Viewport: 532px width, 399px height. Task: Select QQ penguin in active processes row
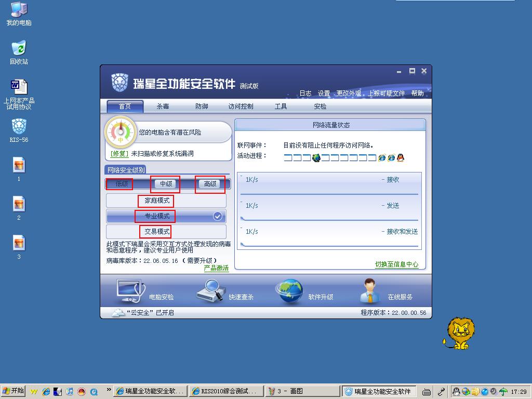pyautogui.click(x=401, y=158)
